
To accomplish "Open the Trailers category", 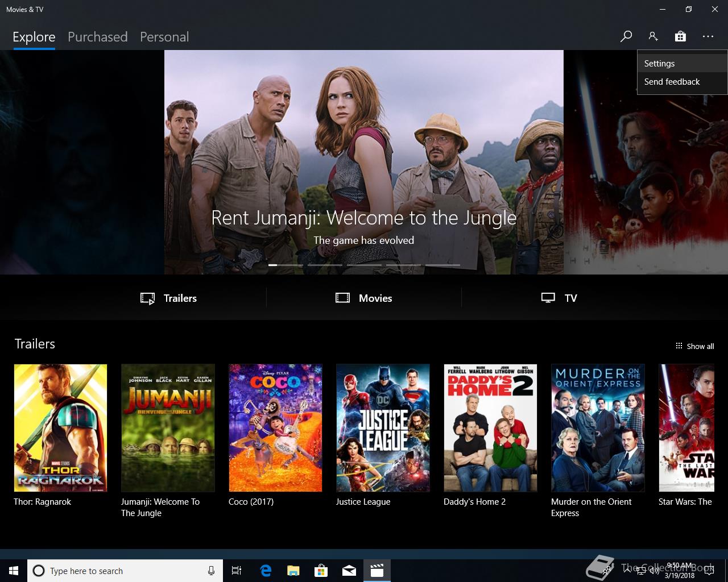I will 169,298.
